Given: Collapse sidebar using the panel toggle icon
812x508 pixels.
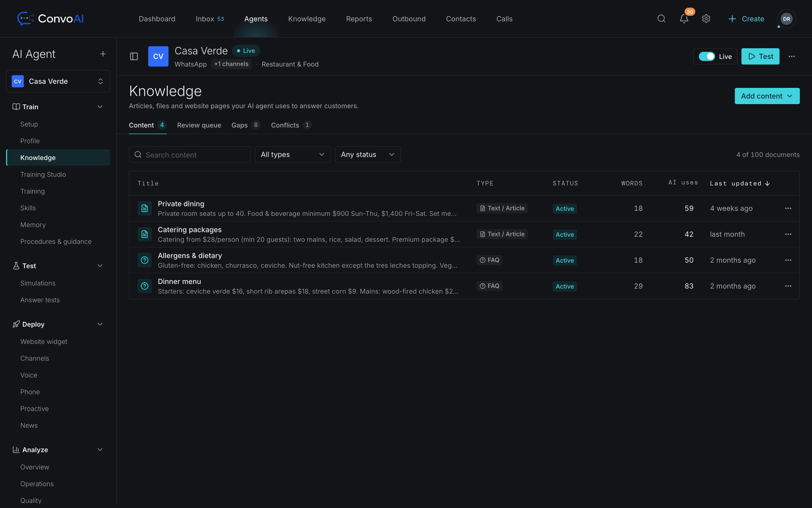Looking at the screenshot, I should 134,56.
